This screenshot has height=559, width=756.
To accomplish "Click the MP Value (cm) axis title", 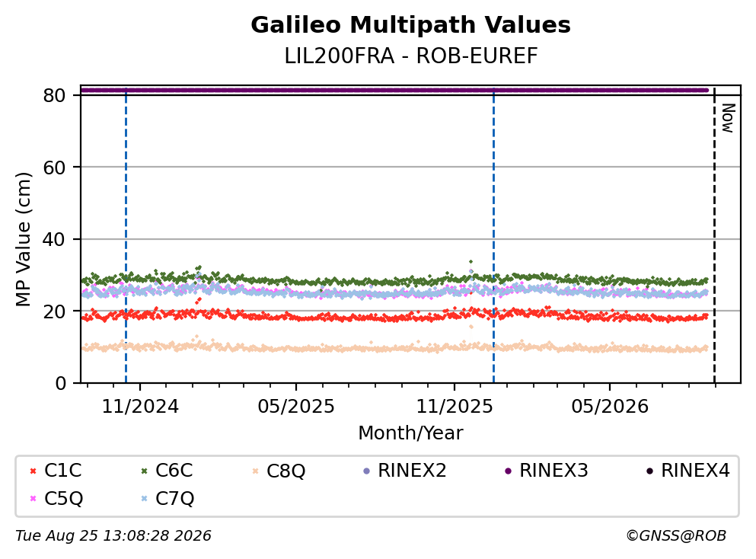I will tap(23, 239).
